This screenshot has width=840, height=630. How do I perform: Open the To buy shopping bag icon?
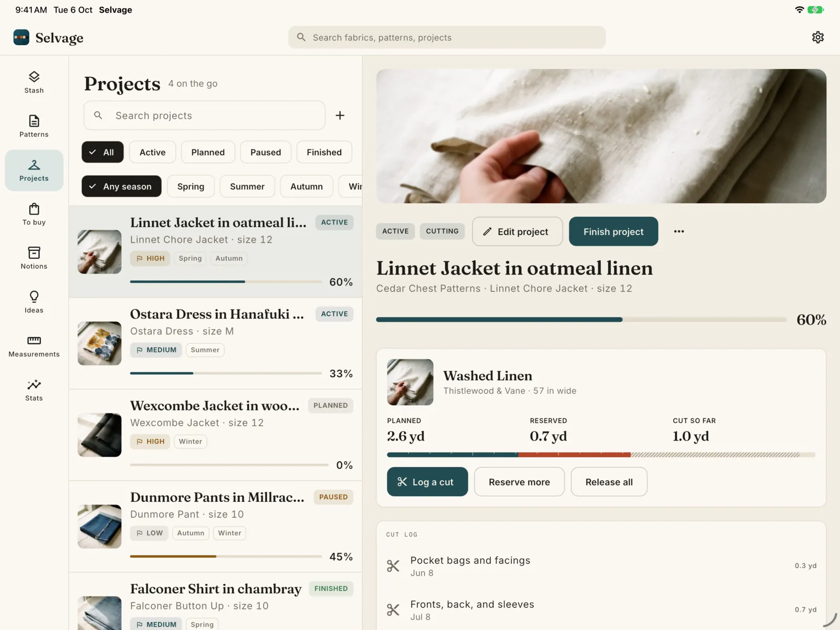(x=34, y=209)
